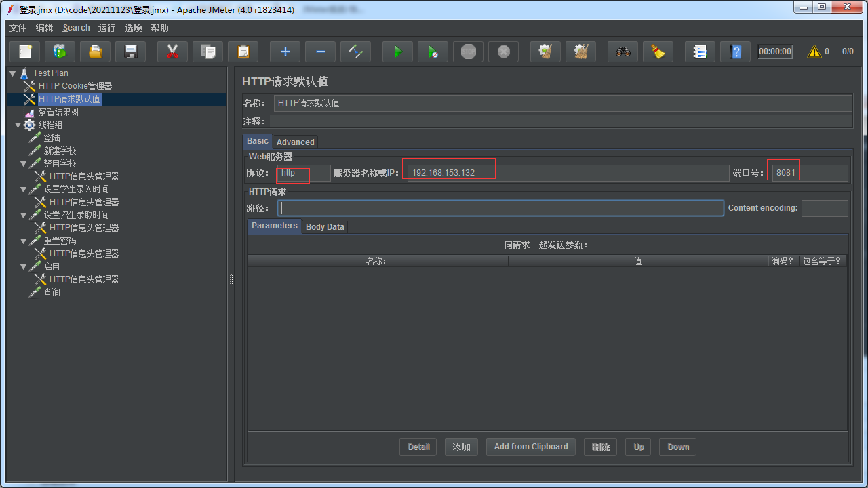
Task: Collapse the 重置密码 node arrow
Action: click(x=24, y=241)
